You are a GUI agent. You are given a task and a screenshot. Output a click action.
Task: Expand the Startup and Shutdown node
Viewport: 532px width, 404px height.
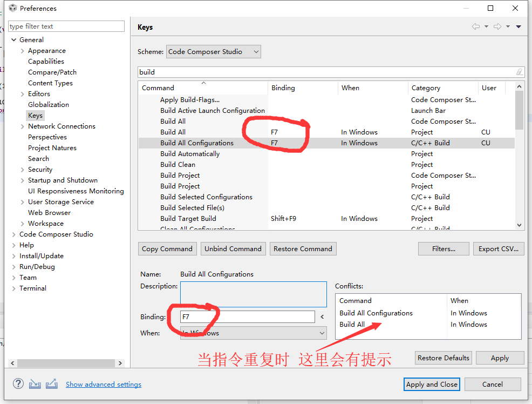pos(23,180)
